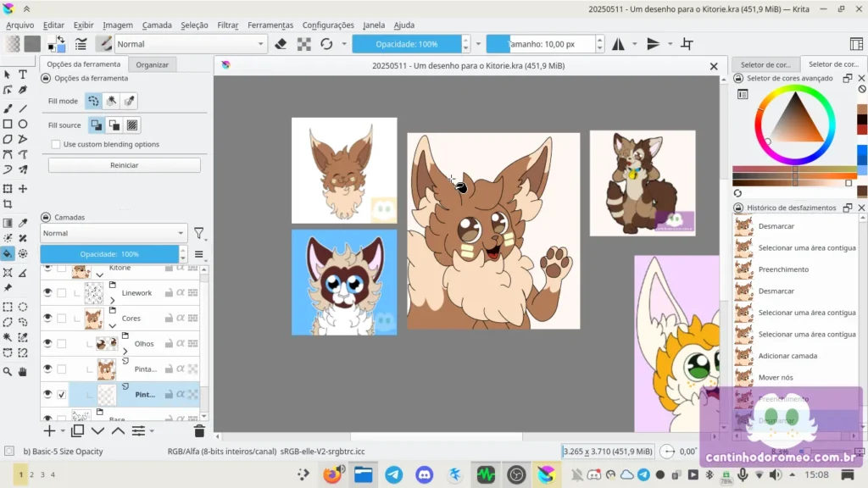This screenshot has width=868, height=488.
Task: Choose fill source all layers pattern option
Action: tap(132, 125)
